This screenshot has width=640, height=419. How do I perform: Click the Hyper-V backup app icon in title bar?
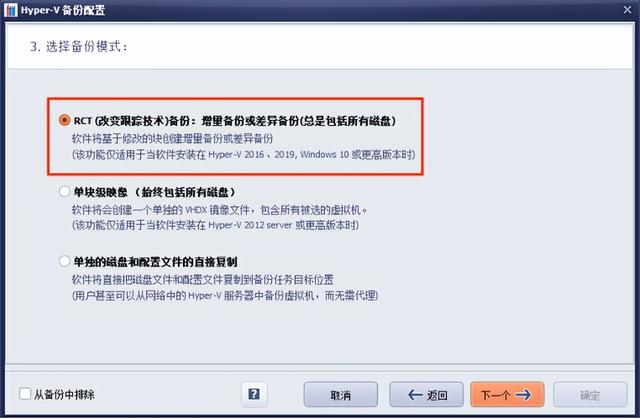11,10
